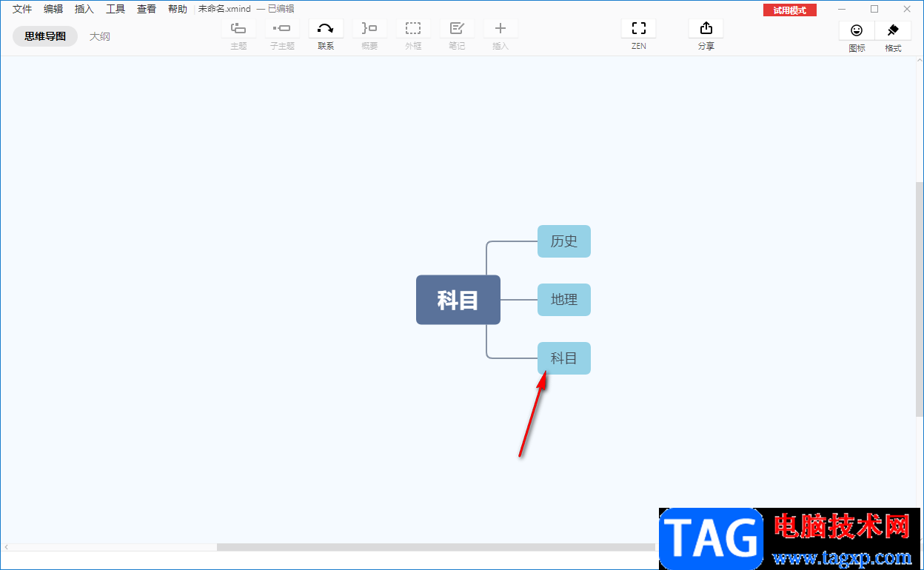Select the light blue 科目 subtopic

coord(564,358)
